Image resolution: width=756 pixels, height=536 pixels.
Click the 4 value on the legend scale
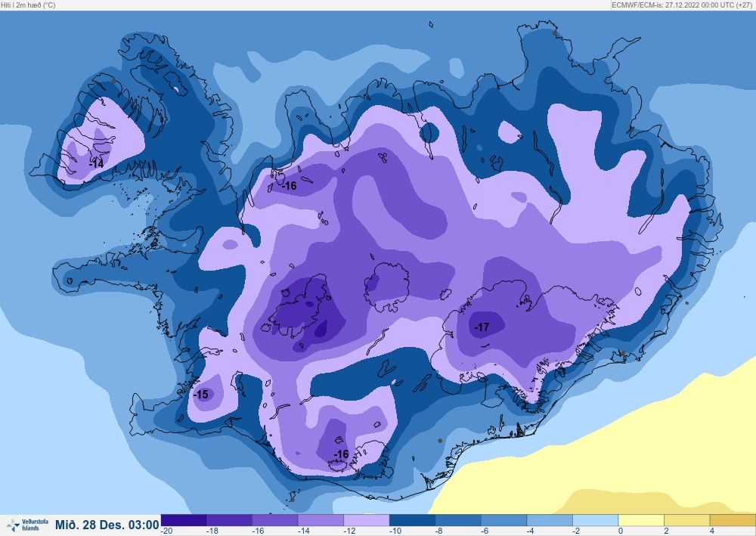tap(713, 531)
